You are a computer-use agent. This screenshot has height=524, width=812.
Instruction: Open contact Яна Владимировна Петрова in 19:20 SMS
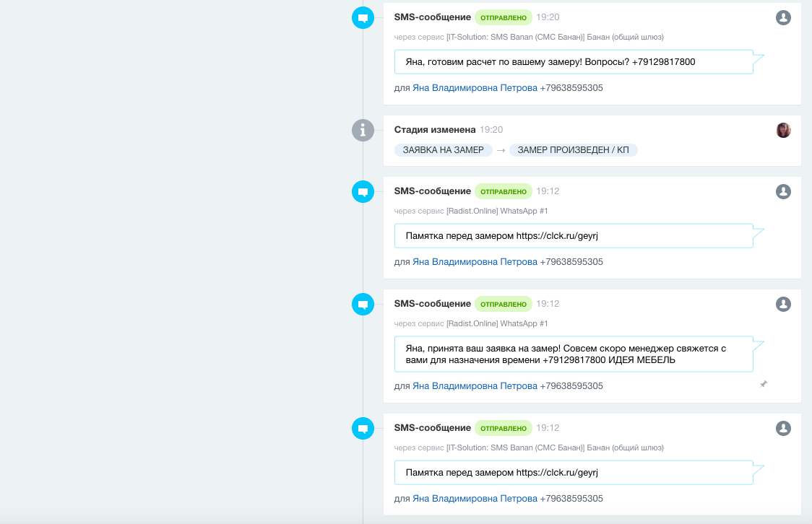(475, 88)
